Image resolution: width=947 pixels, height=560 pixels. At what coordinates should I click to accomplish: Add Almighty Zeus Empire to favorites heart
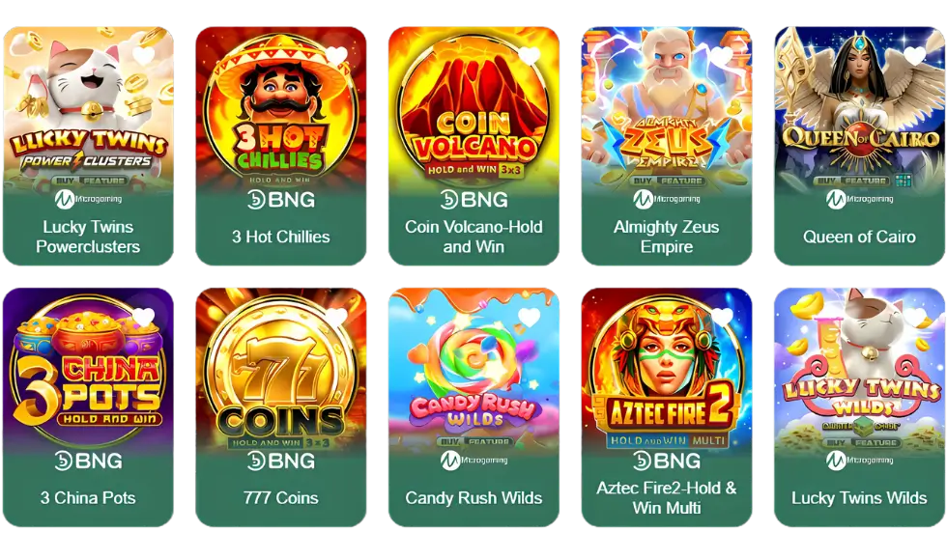pos(723,56)
